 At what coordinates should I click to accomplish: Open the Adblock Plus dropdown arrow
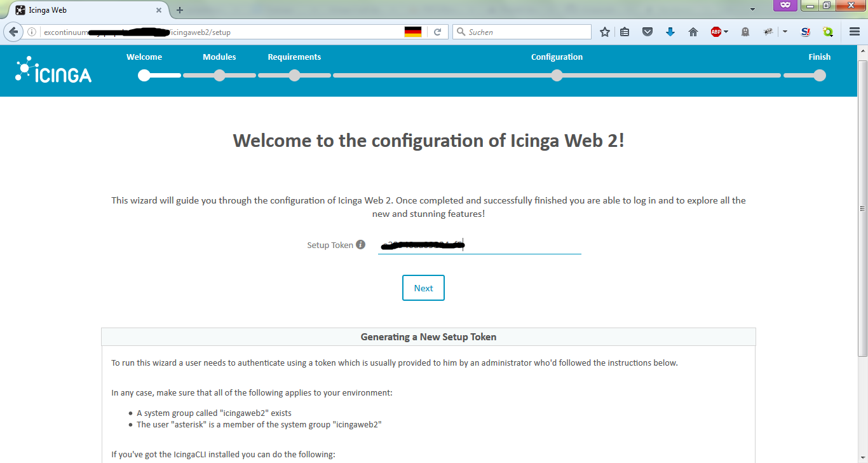pyautogui.click(x=726, y=32)
